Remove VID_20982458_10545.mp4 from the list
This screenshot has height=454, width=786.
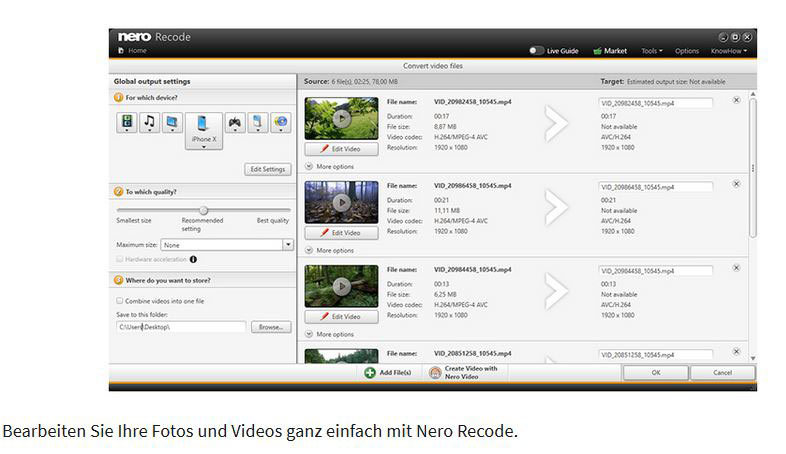736,100
